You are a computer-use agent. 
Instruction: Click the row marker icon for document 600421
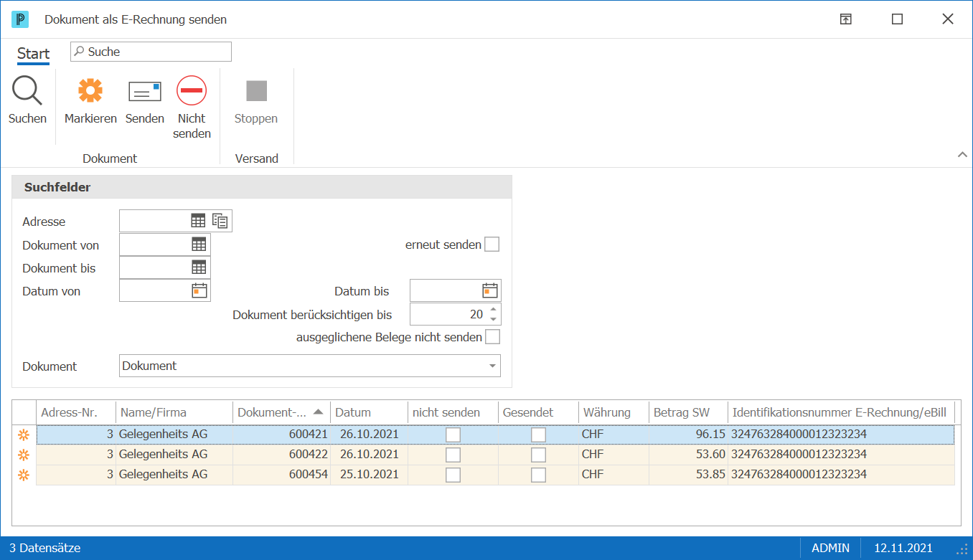click(x=23, y=435)
